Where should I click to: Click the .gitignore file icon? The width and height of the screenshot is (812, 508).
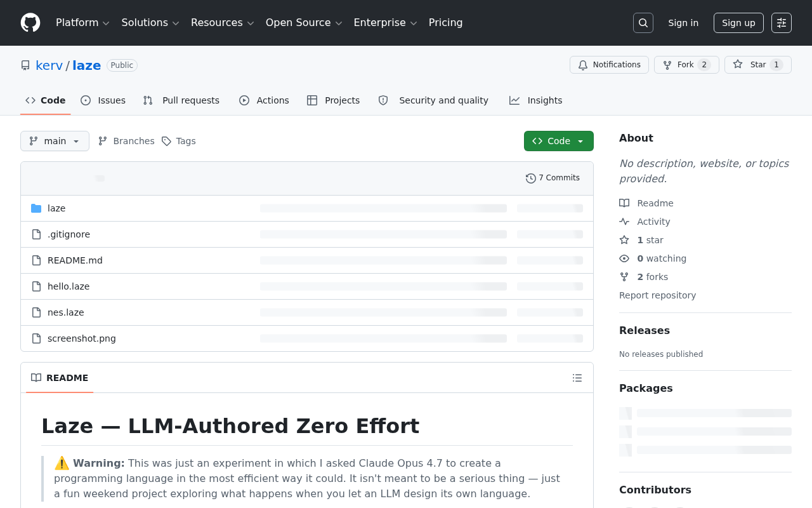[36, 234]
